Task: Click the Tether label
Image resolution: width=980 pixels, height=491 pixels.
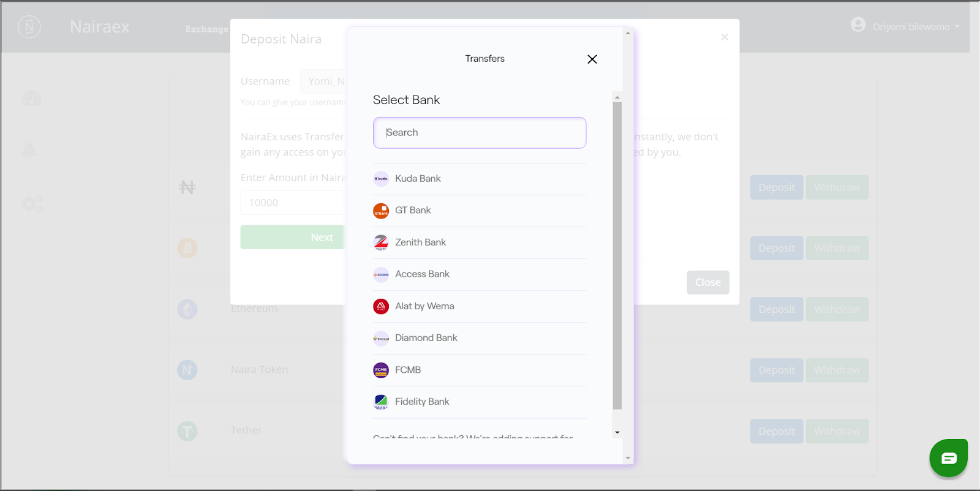Action: tap(246, 430)
